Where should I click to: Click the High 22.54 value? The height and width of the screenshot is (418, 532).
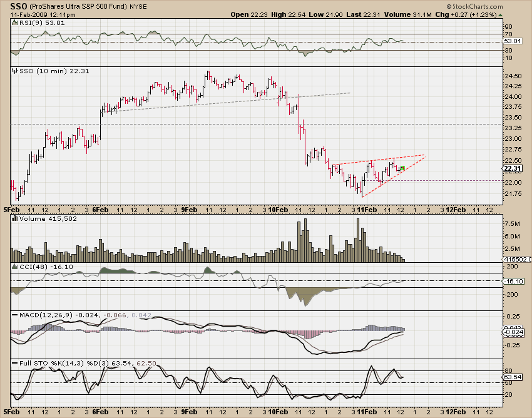coord(289,14)
